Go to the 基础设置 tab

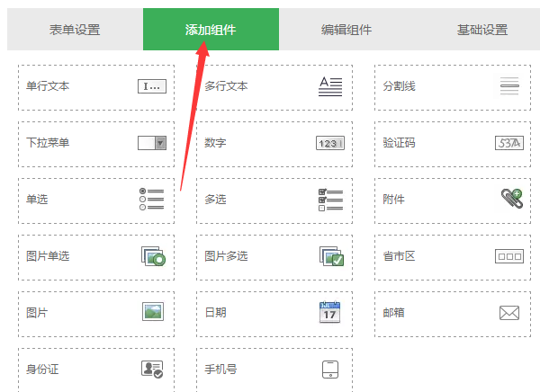tap(481, 30)
